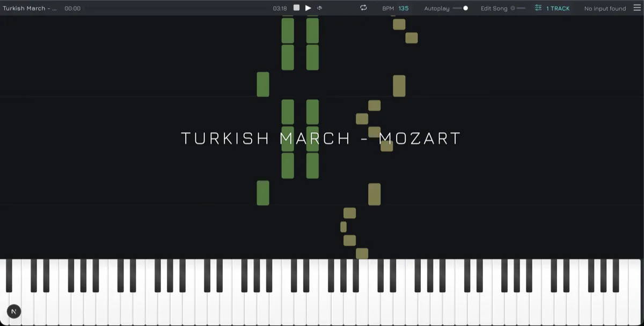Click the 03:18 total duration
This screenshot has width=644, height=326.
coord(280,8)
